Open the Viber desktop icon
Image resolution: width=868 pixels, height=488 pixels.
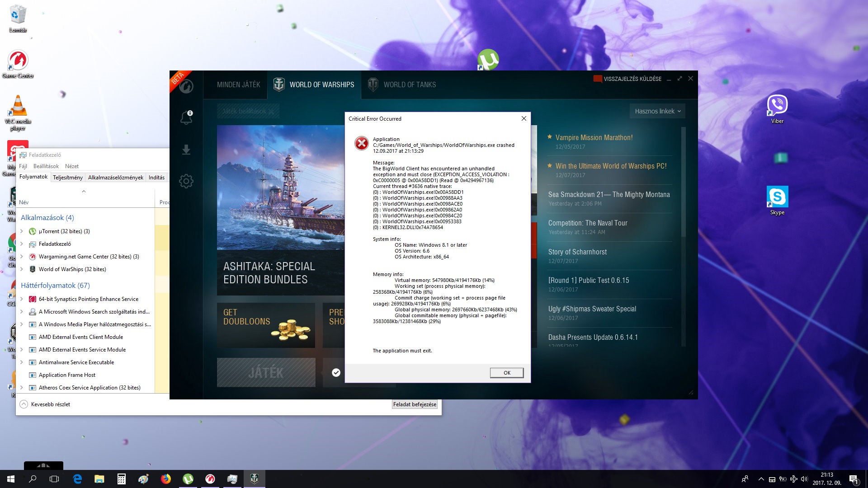coord(777,108)
